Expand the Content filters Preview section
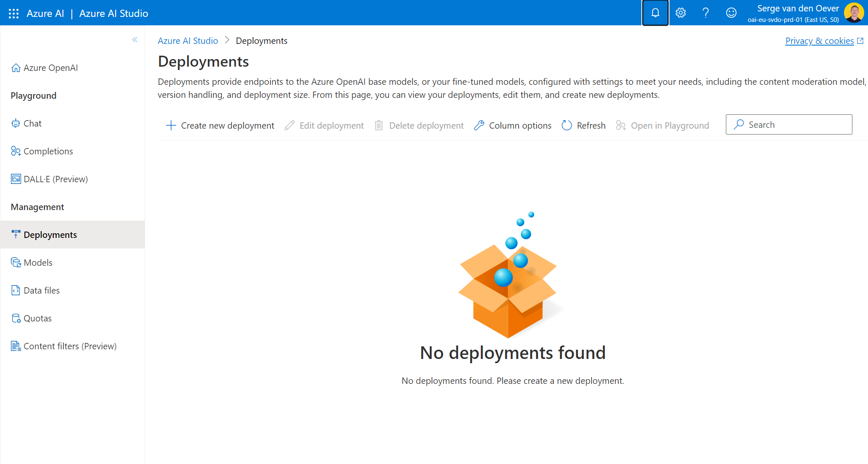This screenshot has height=464, width=868. pyautogui.click(x=70, y=345)
